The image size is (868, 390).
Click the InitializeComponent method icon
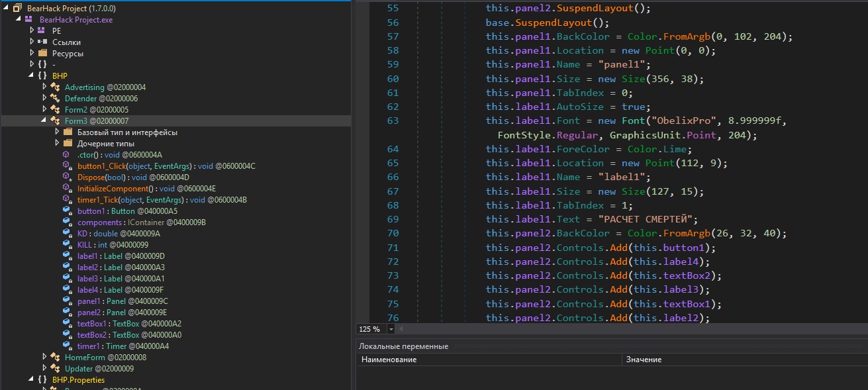(x=67, y=188)
